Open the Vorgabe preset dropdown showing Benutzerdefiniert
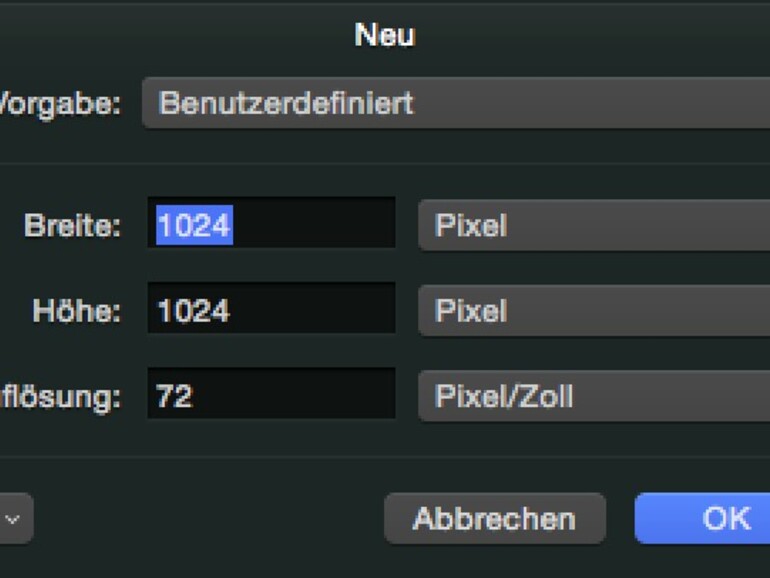The height and width of the screenshot is (578, 770). pos(455,103)
